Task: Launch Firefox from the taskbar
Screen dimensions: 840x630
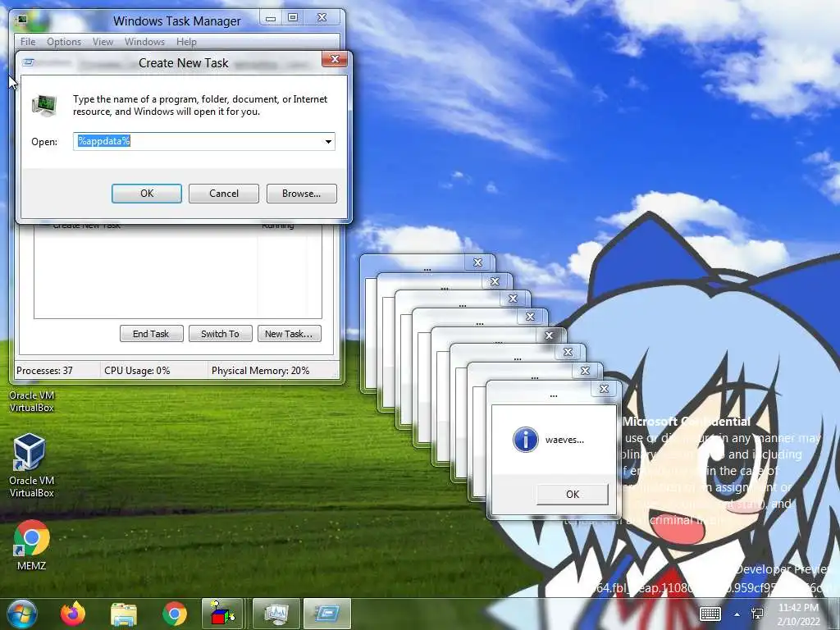Action: 73,614
